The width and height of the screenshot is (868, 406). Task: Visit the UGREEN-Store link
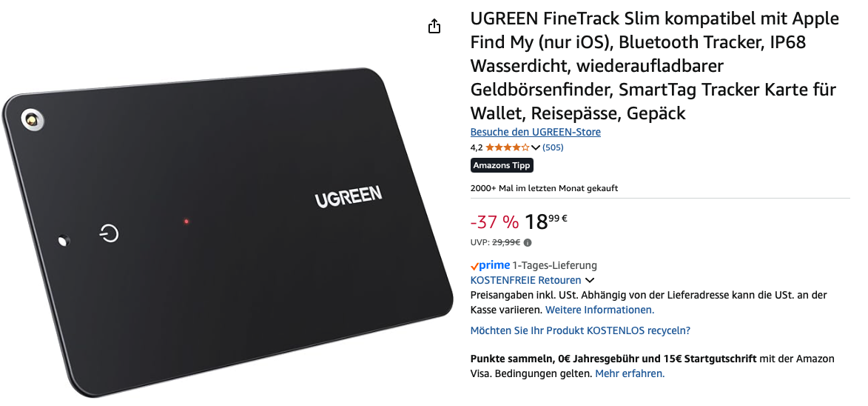pos(535,132)
